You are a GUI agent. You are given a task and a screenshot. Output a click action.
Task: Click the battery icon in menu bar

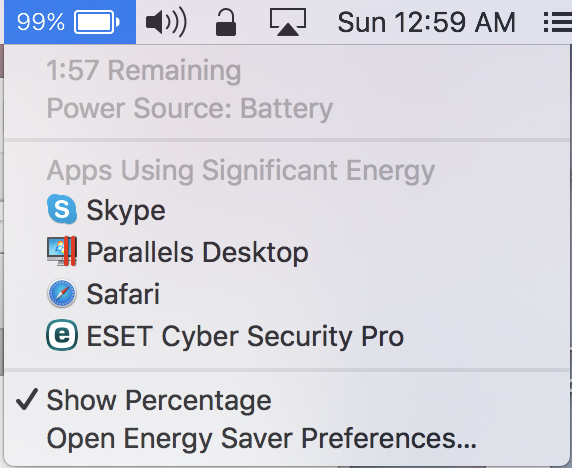click(97, 22)
